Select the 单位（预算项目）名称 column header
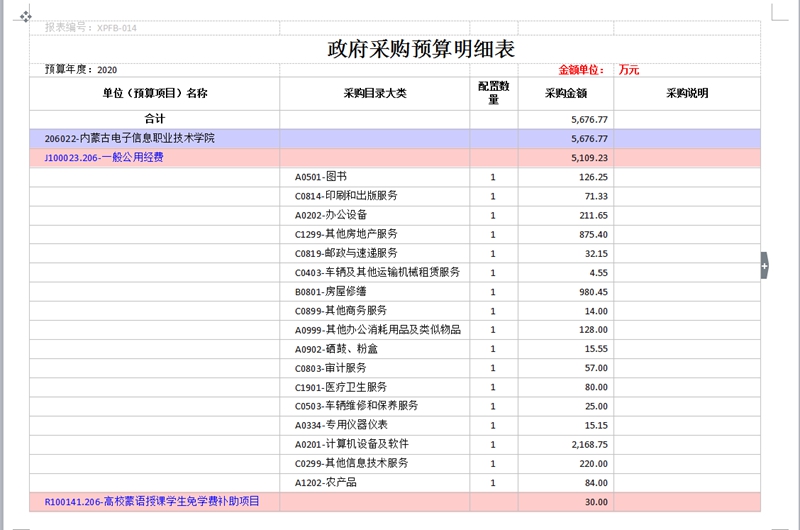 coord(155,93)
